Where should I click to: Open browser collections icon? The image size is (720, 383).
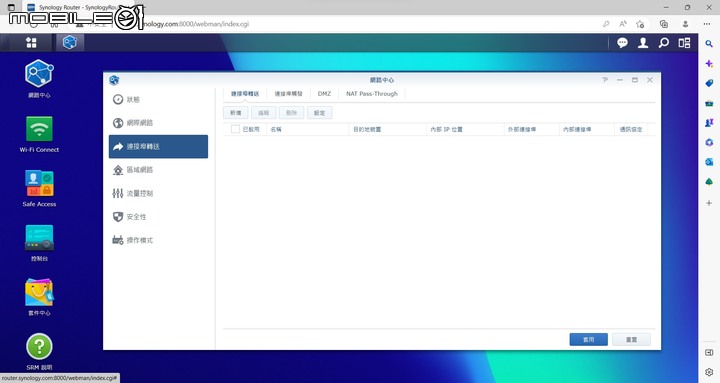tap(664, 24)
